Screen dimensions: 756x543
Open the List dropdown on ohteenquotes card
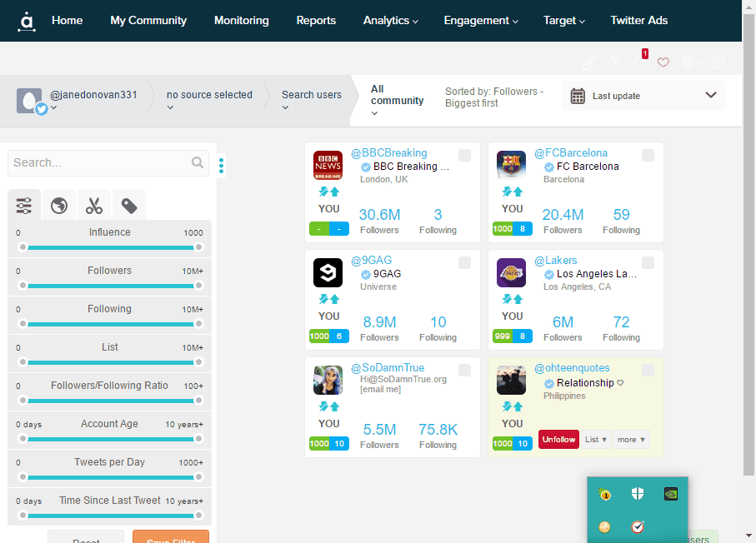pyautogui.click(x=596, y=440)
